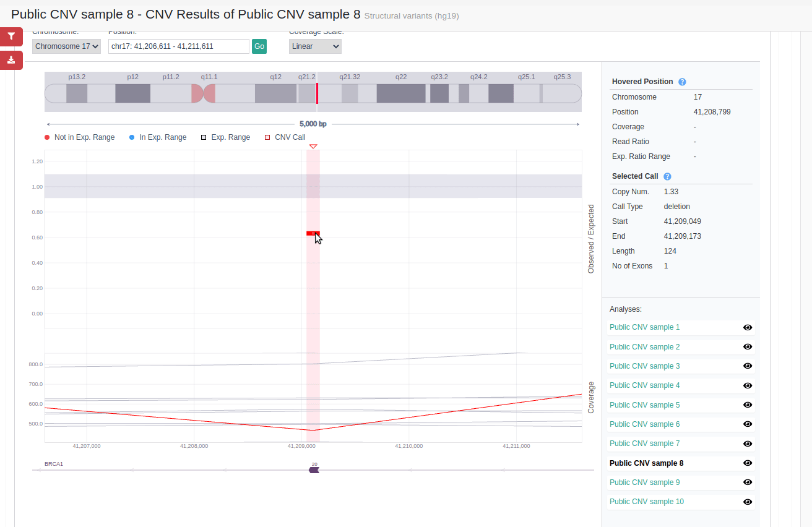This screenshot has width=812, height=527.
Task: Hide Public CNV sample 5 with eye icon
Action: [x=748, y=405]
